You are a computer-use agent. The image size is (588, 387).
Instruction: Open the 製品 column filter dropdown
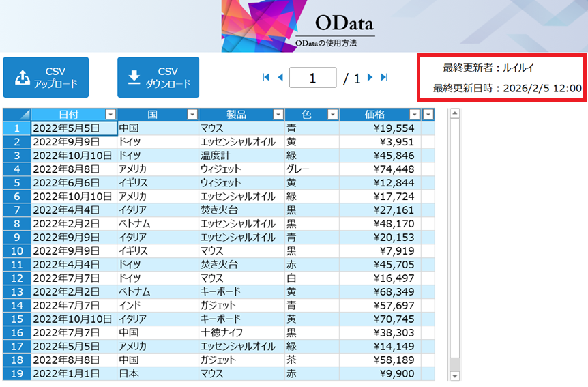[278, 115]
